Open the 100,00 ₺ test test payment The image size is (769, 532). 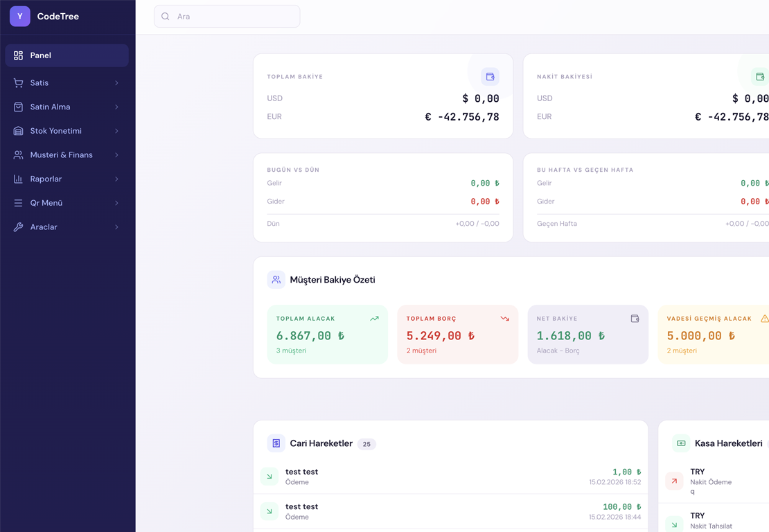[x=450, y=511]
